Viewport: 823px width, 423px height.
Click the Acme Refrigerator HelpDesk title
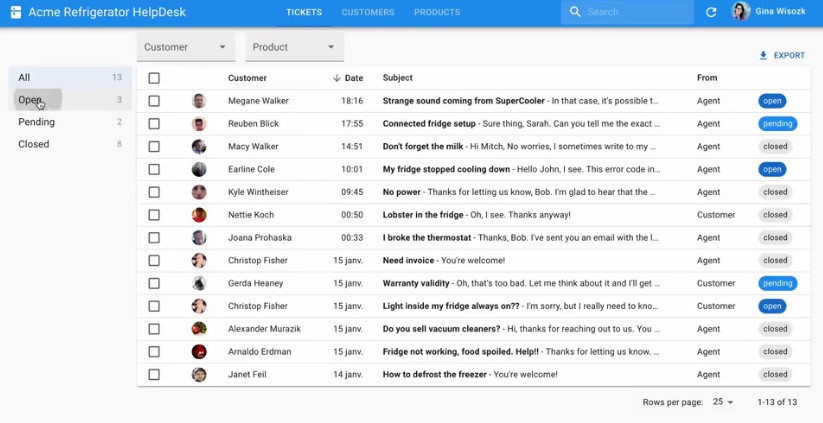tap(107, 12)
